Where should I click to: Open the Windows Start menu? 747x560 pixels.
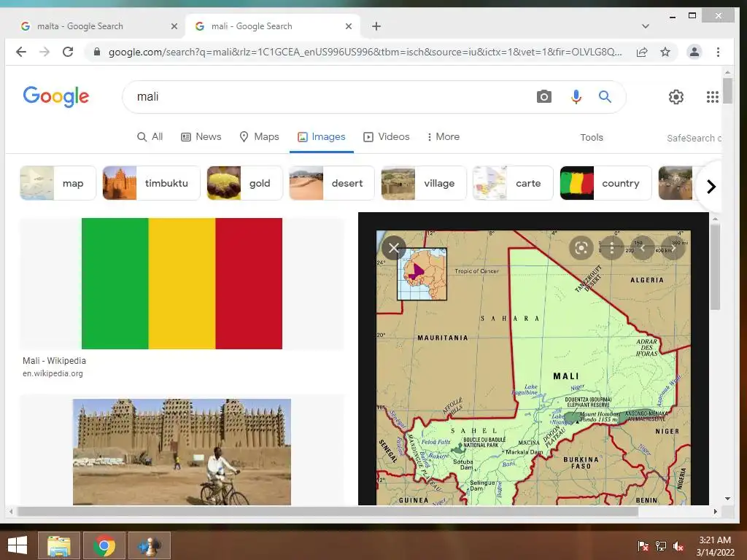point(18,545)
